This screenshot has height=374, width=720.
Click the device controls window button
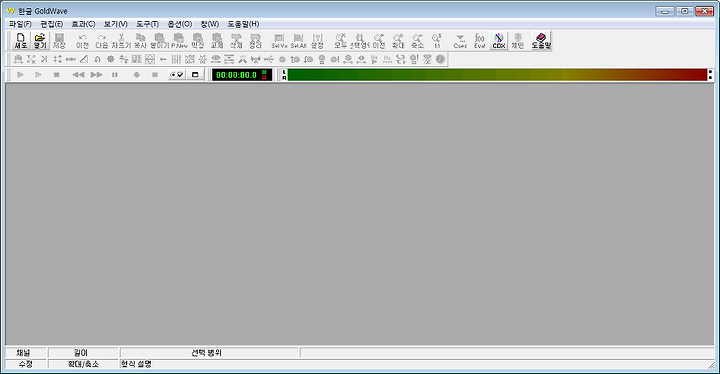point(195,74)
